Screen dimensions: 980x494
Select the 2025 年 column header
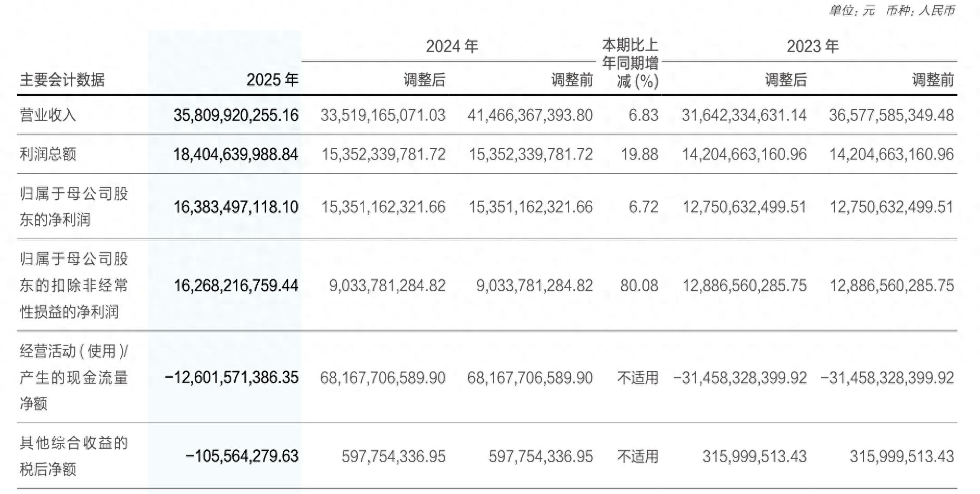click(272, 80)
